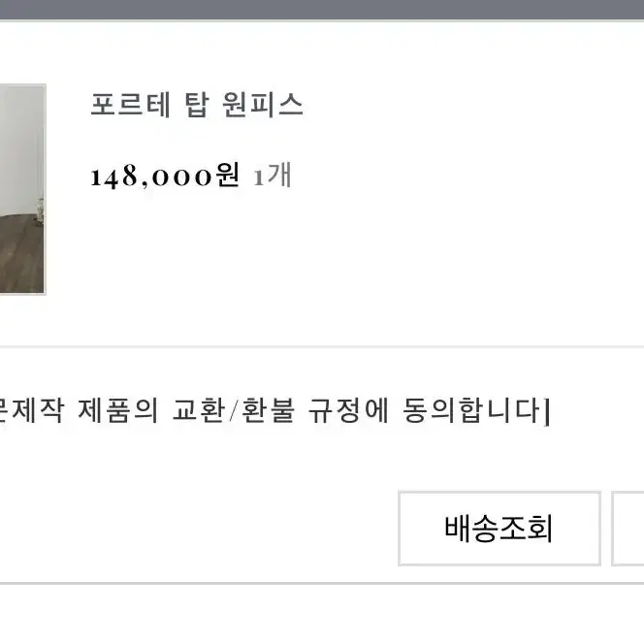
Task: Click the closing bracket after 동의합니다
Action: pos(546,411)
